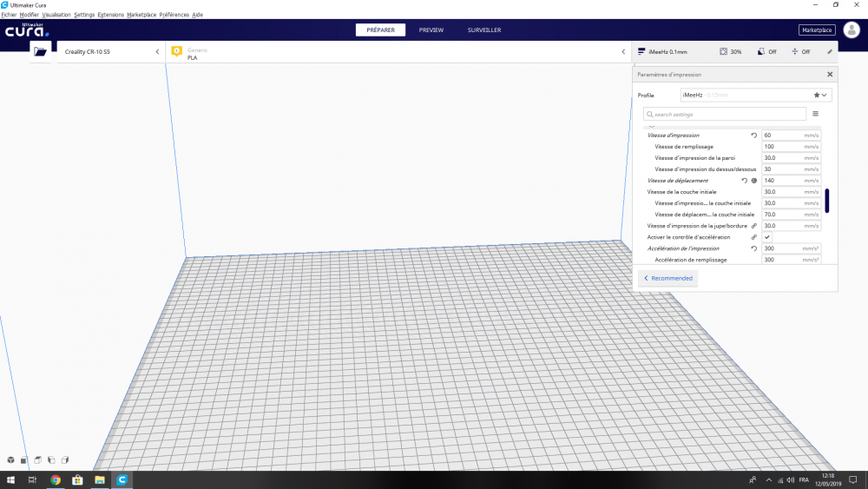Click the infill 30% indicator
Viewport: 868px width, 489px height.
730,51
